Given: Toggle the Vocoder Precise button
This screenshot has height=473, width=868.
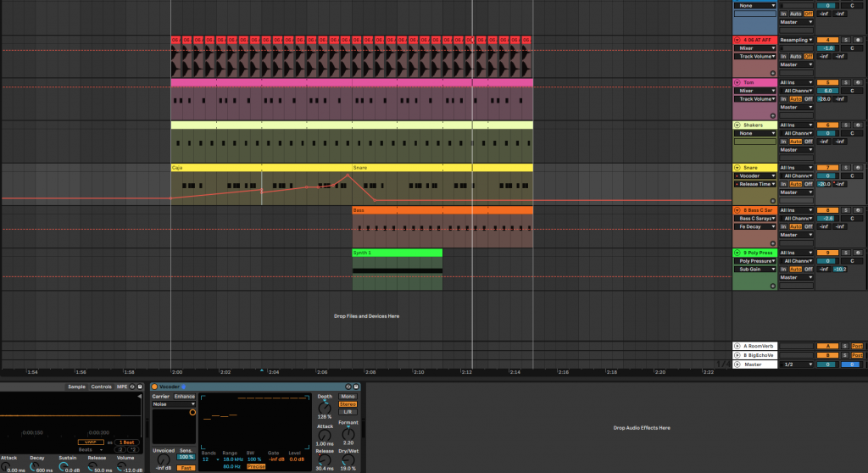Looking at the screenshot, I should click(x=256, y=467).
